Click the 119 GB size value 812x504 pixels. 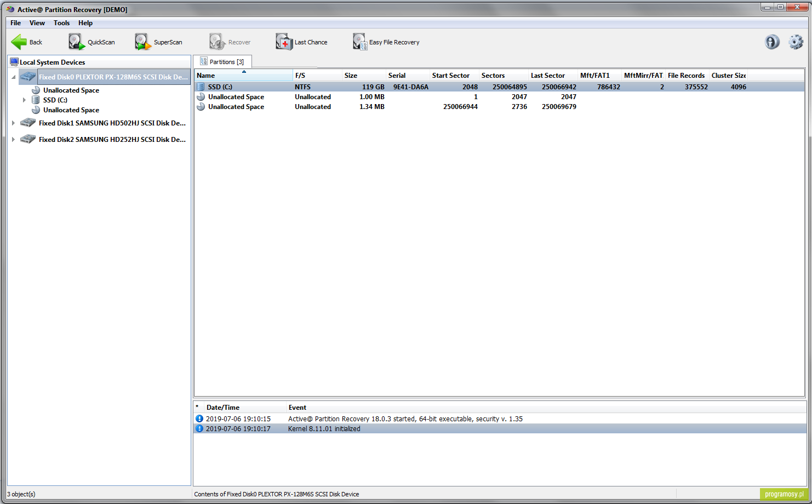(x=373, y=87)
